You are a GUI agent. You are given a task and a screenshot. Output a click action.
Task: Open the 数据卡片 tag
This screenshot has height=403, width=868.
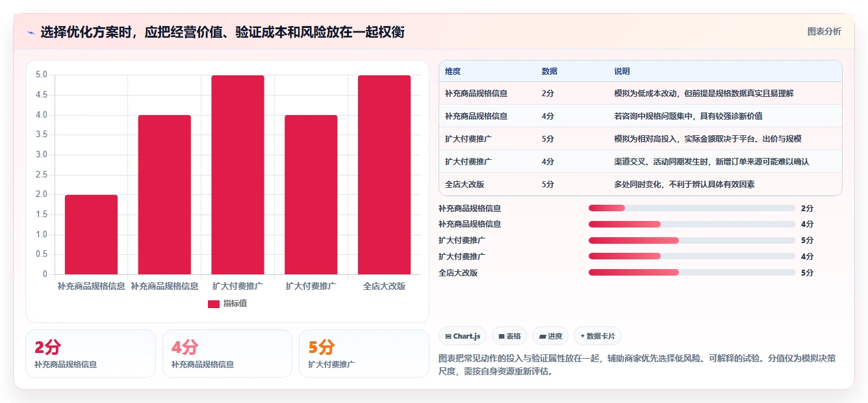598,336
